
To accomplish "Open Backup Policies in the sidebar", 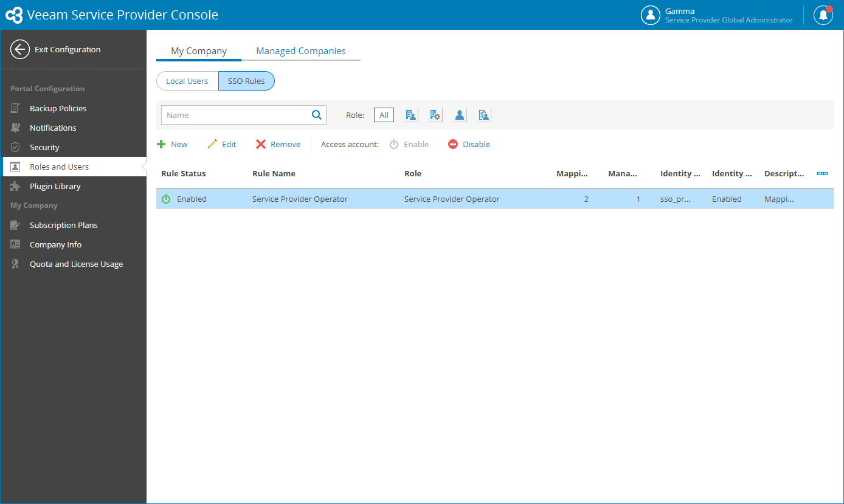I will (x=58, y=108).
